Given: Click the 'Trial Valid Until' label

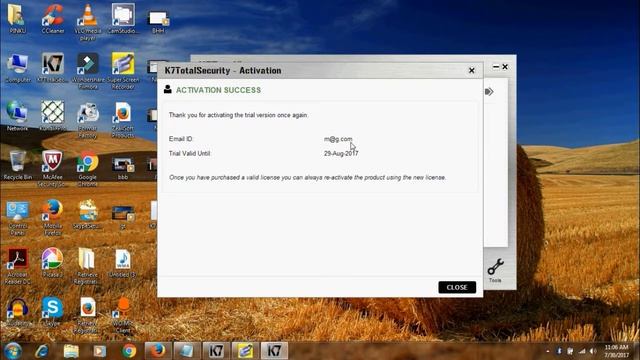Looking at the screenshot, I should [190, 153].
